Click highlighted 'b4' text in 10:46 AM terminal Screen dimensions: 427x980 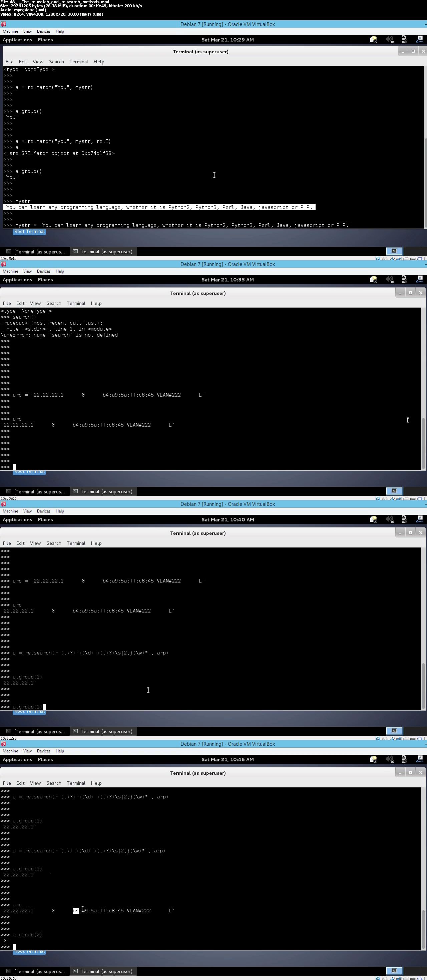pos(75,910)
